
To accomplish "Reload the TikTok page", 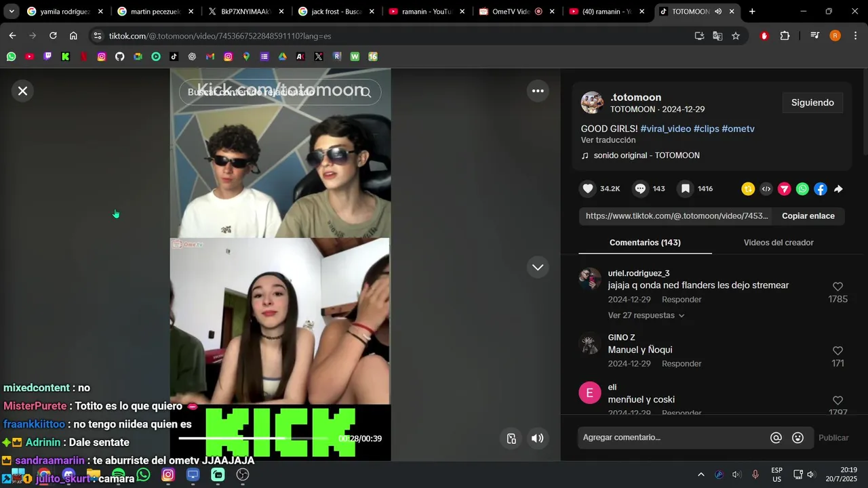I will pyautogui.click(x=53, y=36).
